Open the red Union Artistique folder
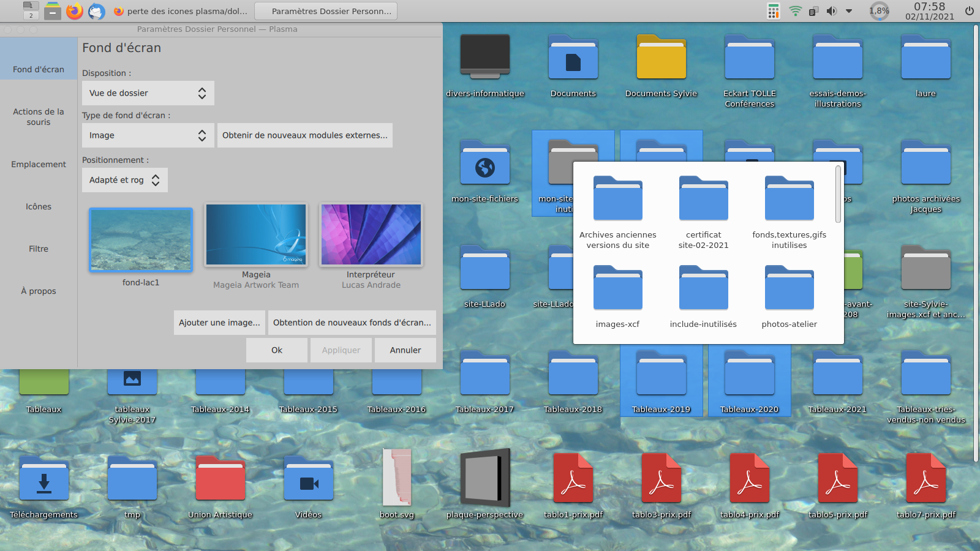 pyautogui.click(x=221, y=478)
